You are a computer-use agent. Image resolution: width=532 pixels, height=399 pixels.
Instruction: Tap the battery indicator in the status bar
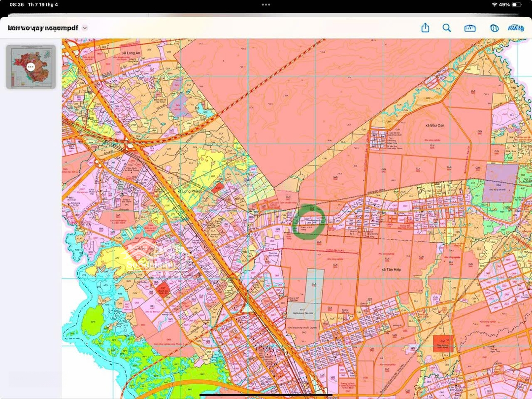coord(516,4)
